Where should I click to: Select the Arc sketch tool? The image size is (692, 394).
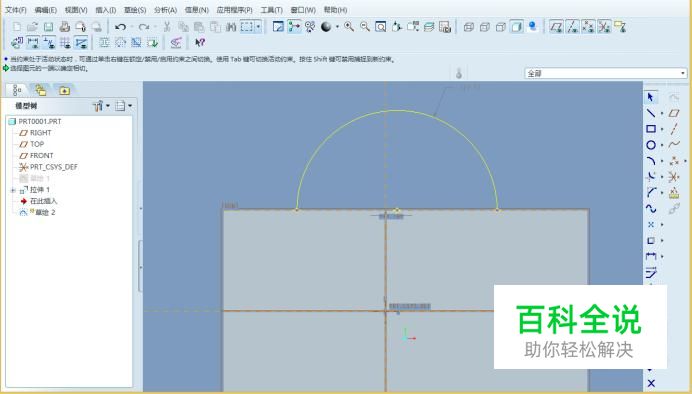651,161
